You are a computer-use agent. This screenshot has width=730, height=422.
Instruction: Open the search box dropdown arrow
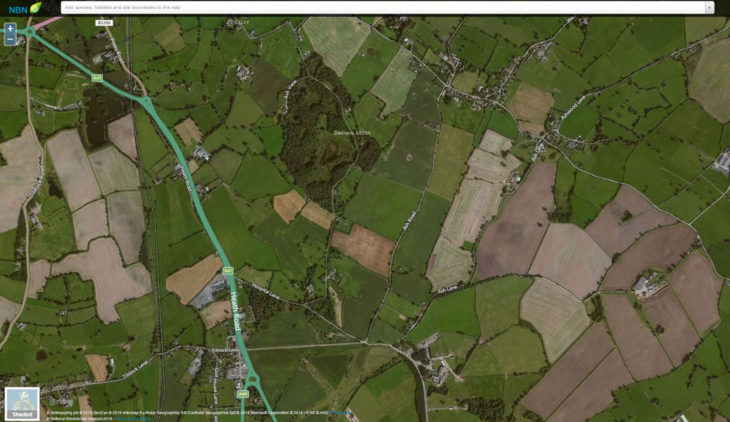[710, 7]
